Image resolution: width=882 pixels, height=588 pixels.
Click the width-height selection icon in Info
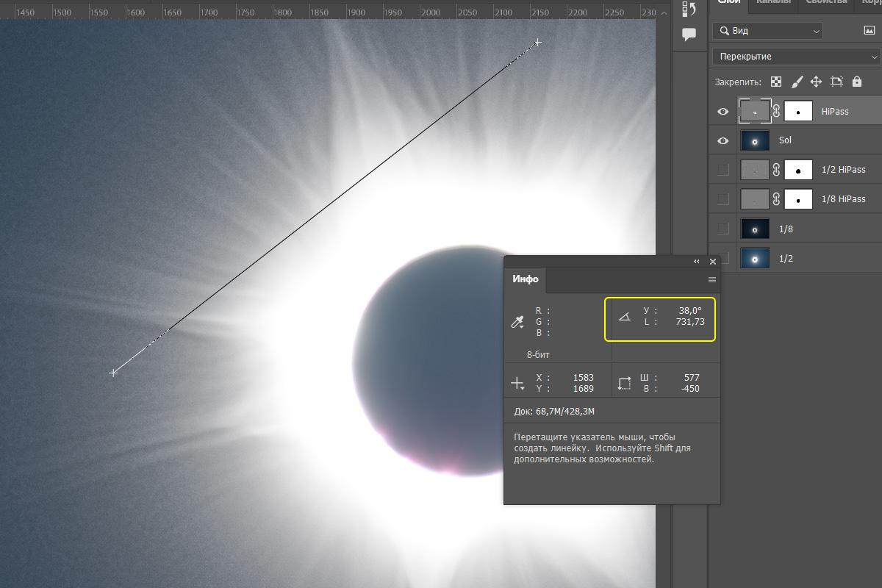(625, 383)
